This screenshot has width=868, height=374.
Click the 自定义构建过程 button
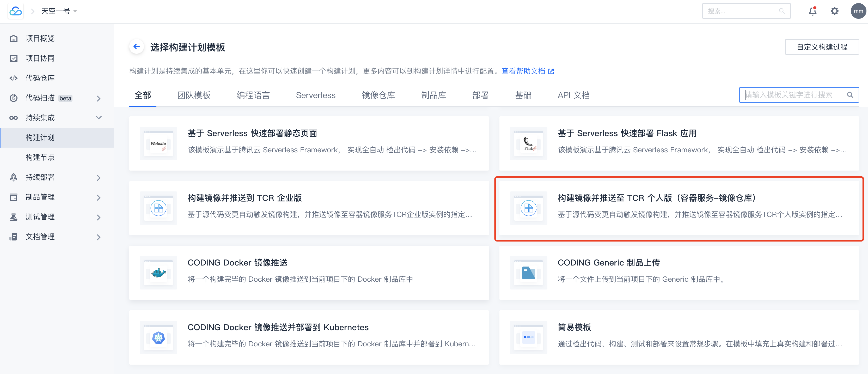tap(822, 47)
